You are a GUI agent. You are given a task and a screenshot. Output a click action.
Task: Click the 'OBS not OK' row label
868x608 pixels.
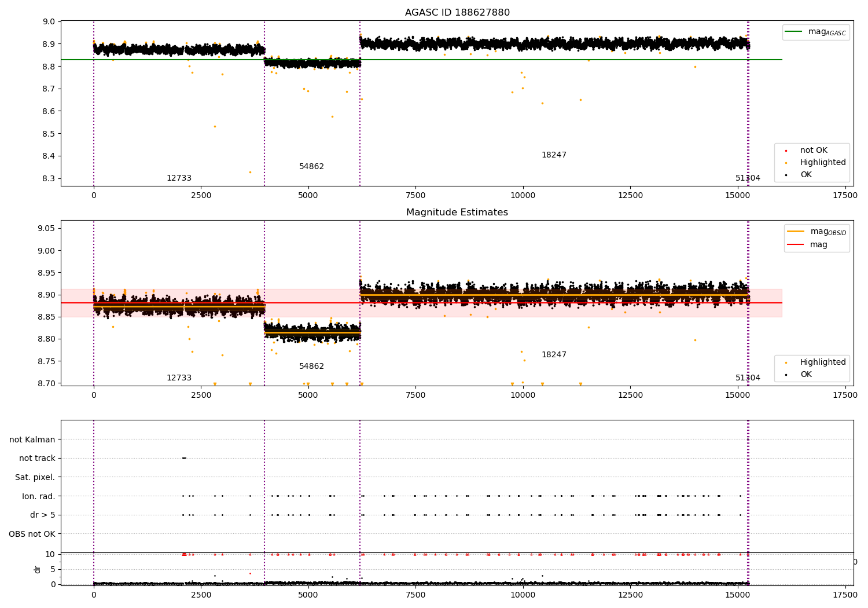click(x=32, y=534)
